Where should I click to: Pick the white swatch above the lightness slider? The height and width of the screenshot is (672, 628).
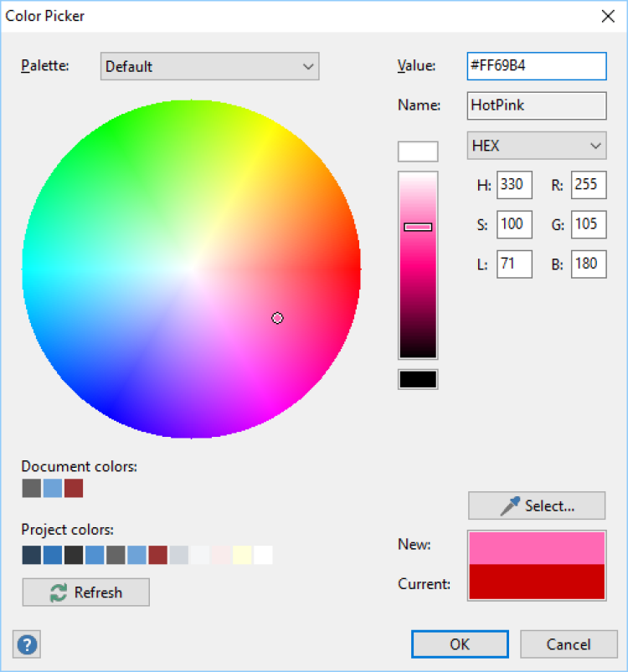click(418, 151)
